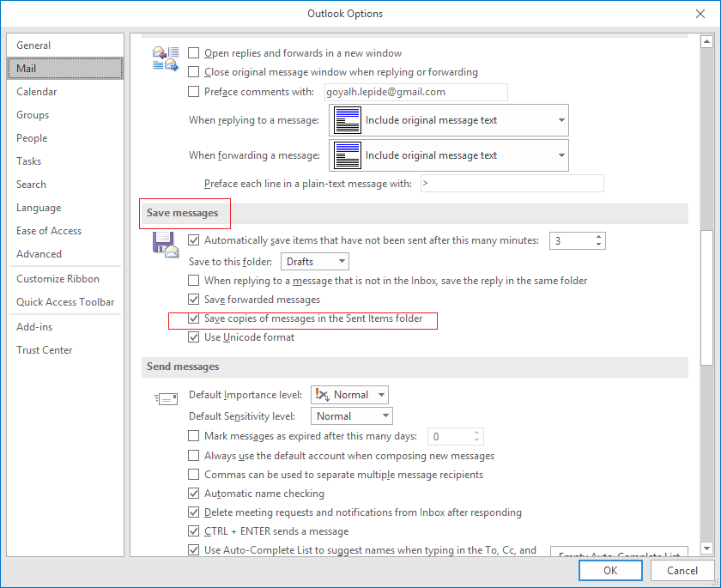721x588 pixels.
Task: Open Trust Center settings
Action: tap(65, 350)
